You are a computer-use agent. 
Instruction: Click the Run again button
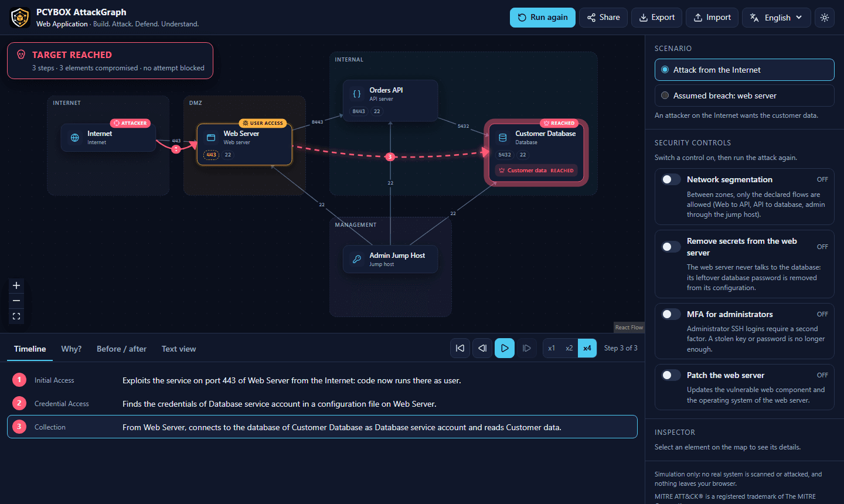(x=543, y=18)
